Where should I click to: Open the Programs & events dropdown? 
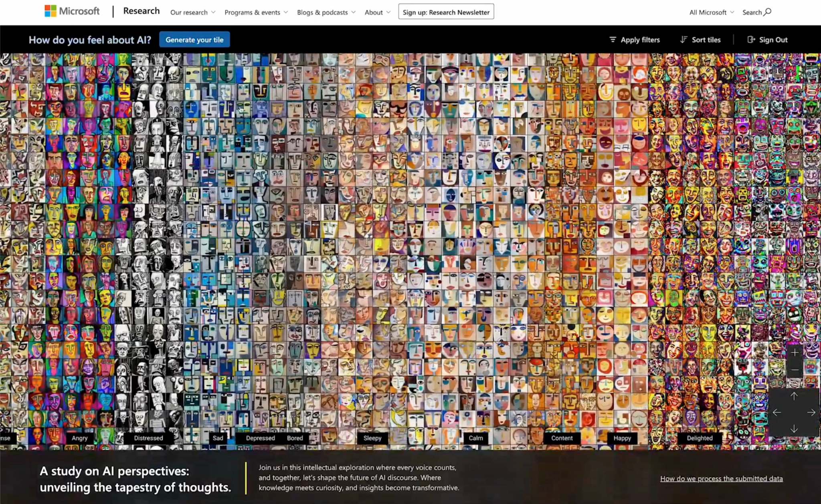(256, 12)
